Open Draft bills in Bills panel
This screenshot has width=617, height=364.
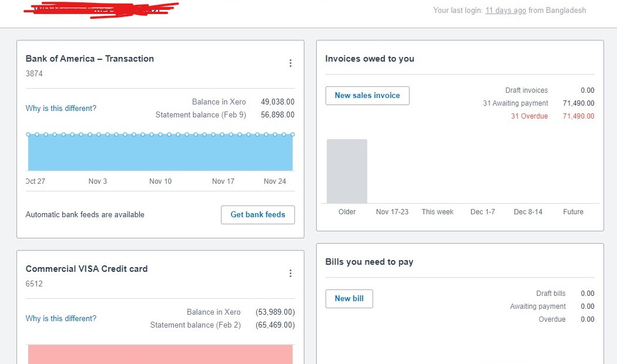551,294
